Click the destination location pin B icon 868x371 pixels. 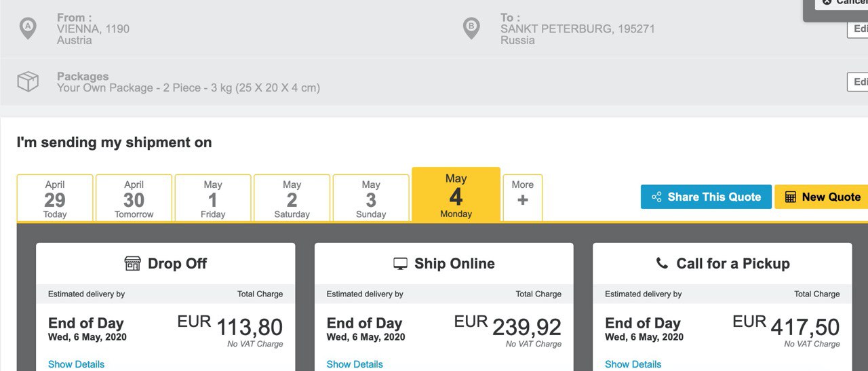(471, 28)
